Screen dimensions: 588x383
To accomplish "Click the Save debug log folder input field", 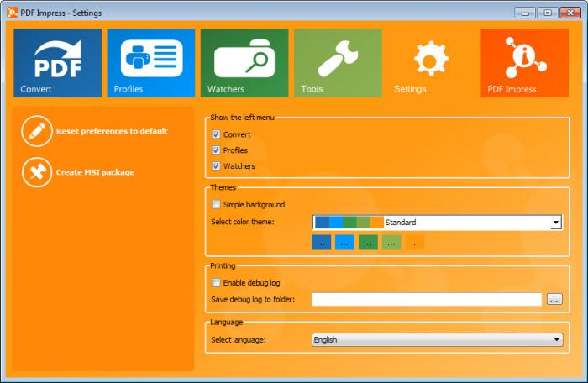I will (427, 299).
